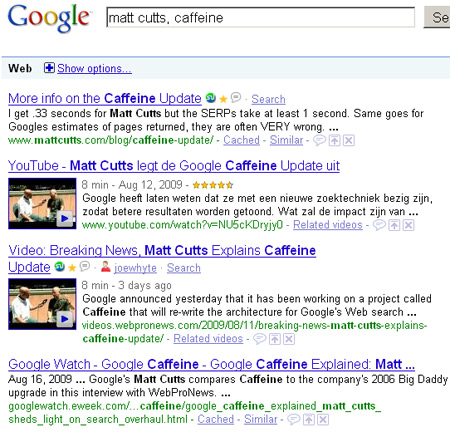Promote the YouTube result with up-arrow icon

[x=394, y=225]
